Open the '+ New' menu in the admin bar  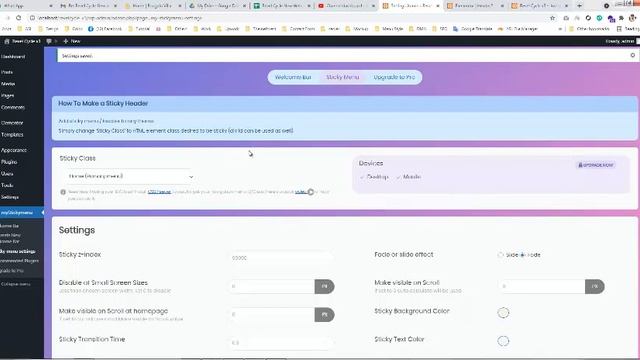[x=72, y=41]
